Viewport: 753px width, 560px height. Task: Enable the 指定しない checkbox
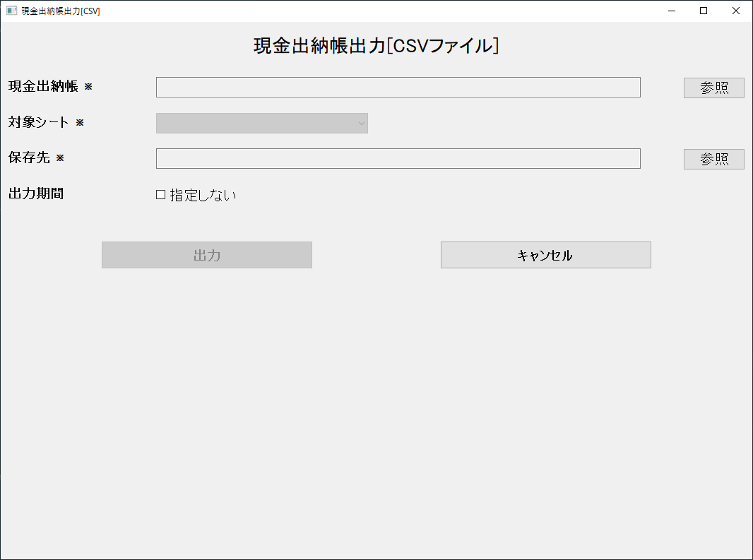pyautogui.click(x=160, y=195)
